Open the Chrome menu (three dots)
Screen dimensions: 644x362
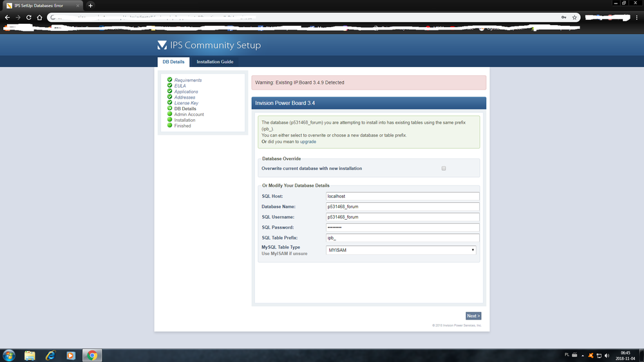637,17
